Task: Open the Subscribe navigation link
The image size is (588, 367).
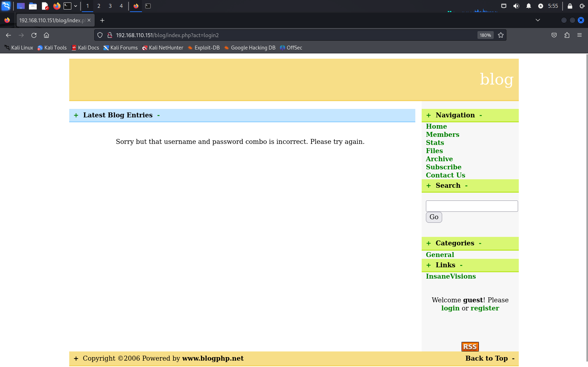Action: pyautogui.click(x=444, y=167)
